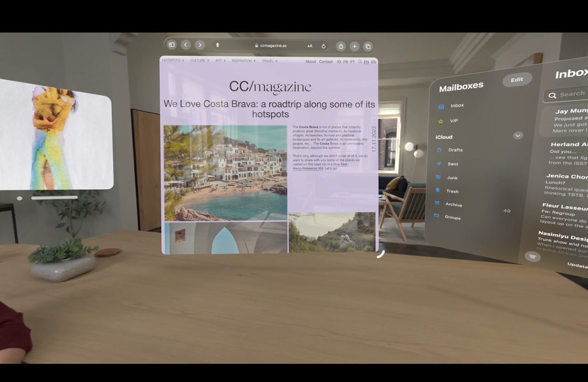Open page settings with the aA control
Screen dimensions: 588x382
click(309, 45)
